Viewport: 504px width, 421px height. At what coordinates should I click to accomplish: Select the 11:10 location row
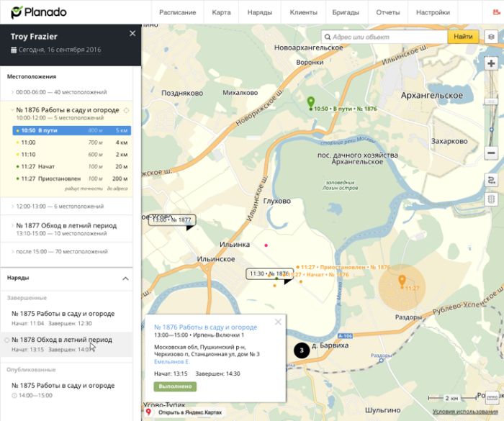coord(72,155)
